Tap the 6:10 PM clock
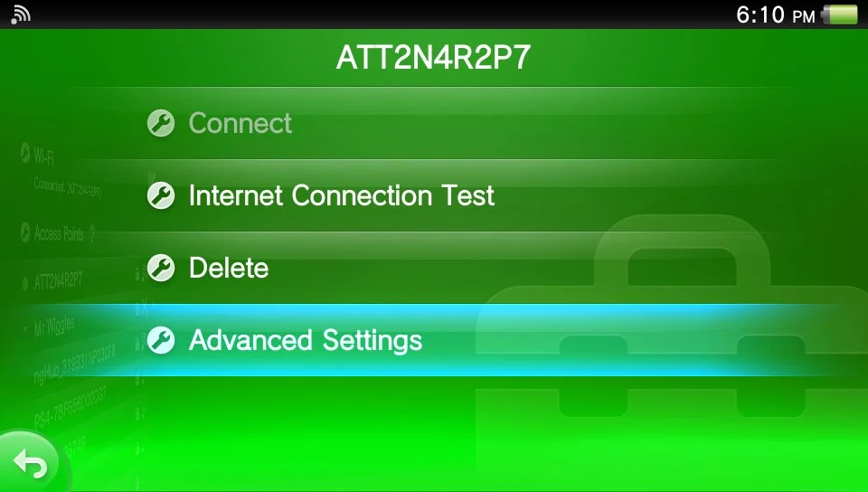This screenshot has height=492, width=868. coord(776,15)
